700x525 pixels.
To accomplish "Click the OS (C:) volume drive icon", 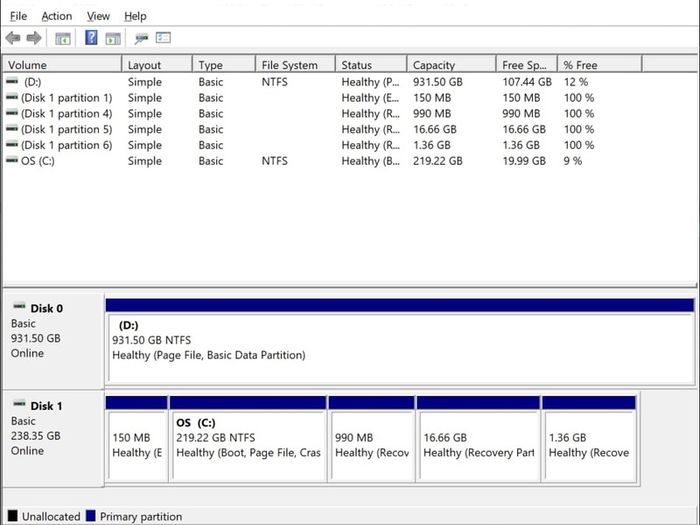I will point(12,161).
